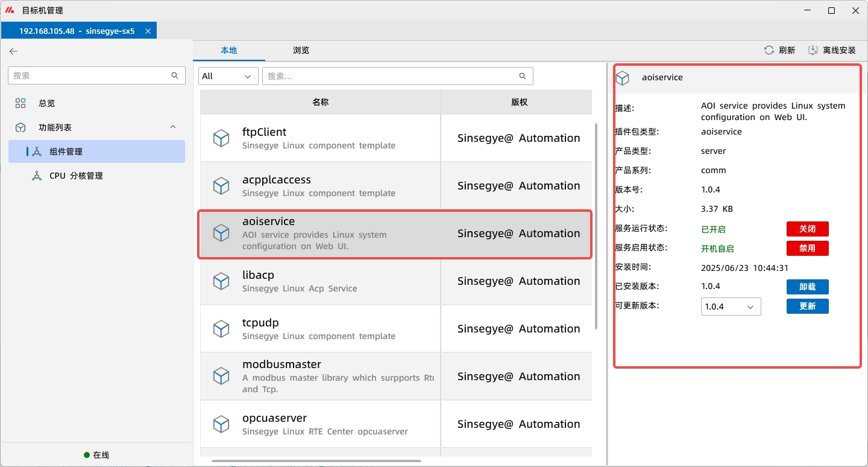
Task: Switch to the 浏览 tab
Action: [x=301, y=50]
